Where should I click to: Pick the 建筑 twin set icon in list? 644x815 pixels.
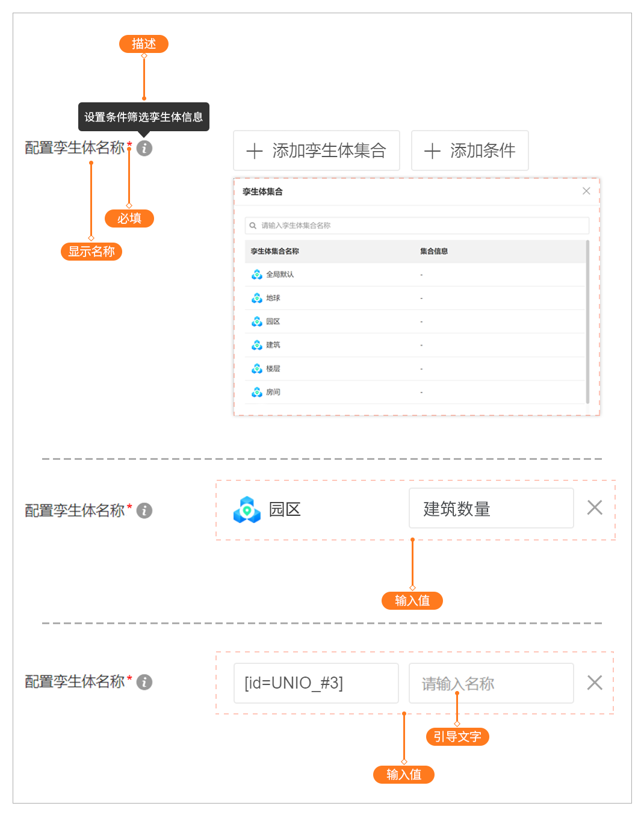(x=257, y=345)
